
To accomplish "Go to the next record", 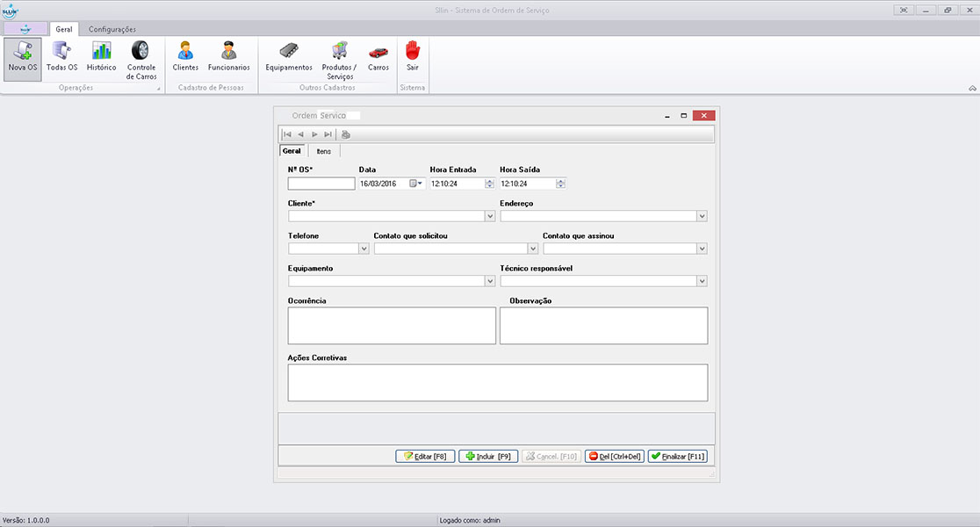I will coord(314,134).
